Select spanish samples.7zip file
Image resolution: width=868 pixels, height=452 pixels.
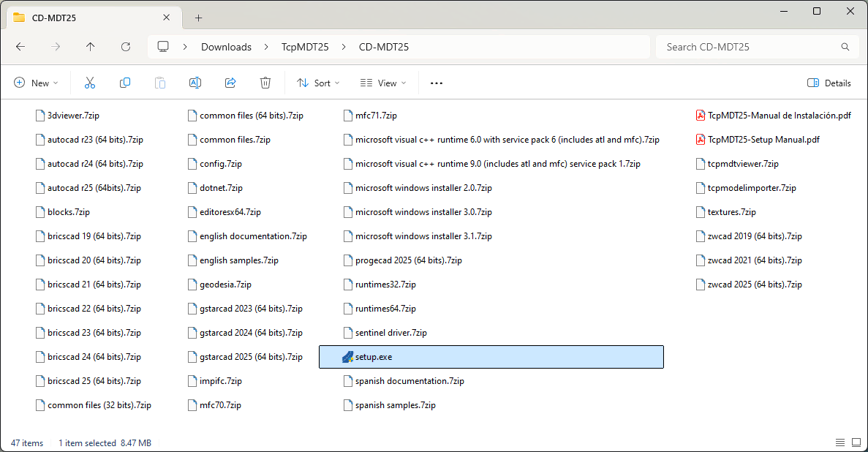coord(389,405)
